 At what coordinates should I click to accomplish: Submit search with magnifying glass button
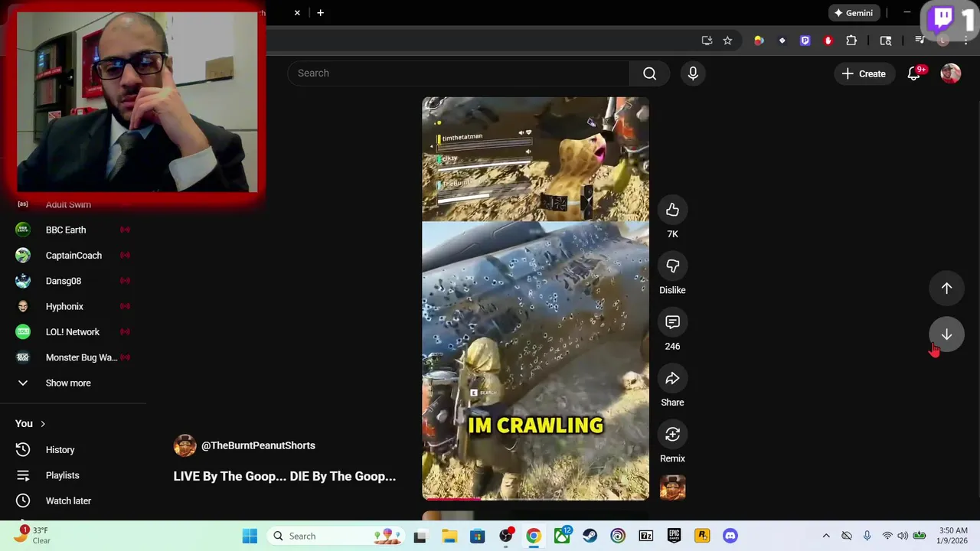coord(649,73)
